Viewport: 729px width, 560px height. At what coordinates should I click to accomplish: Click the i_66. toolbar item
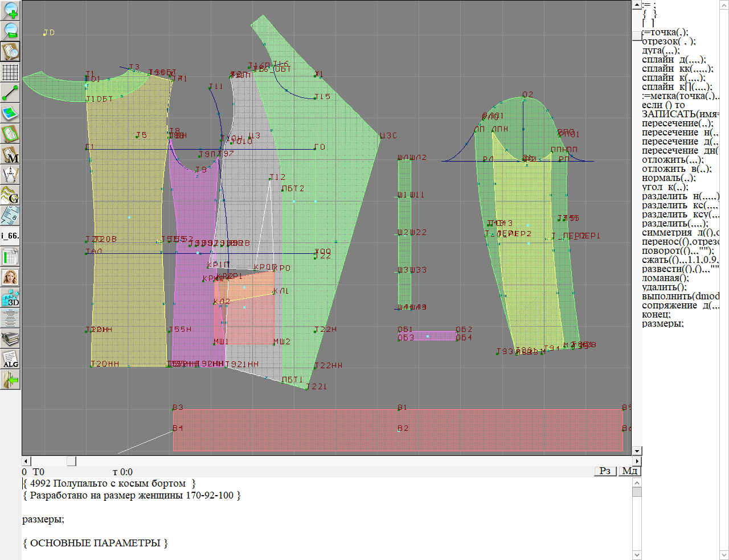pos(10,236)
